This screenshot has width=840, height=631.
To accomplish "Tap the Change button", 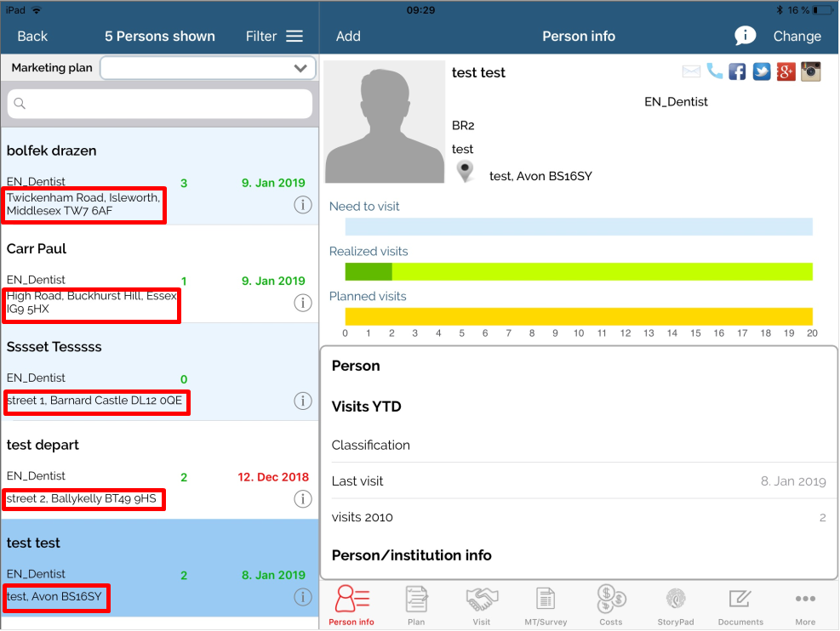I will point(797,36).
